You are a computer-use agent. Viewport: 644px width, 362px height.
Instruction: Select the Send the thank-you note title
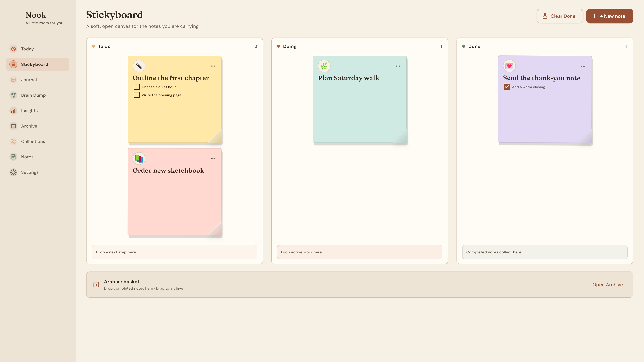(x=542, y=78)
